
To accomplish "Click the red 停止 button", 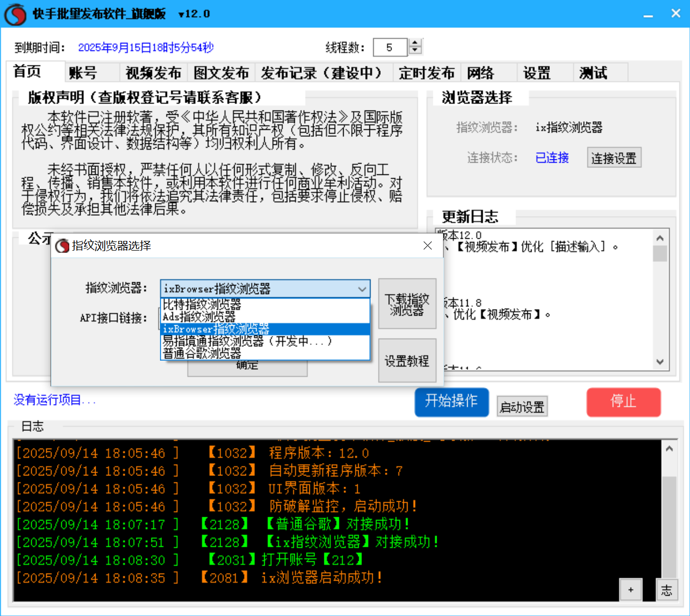I will click(x=623, y=402).
